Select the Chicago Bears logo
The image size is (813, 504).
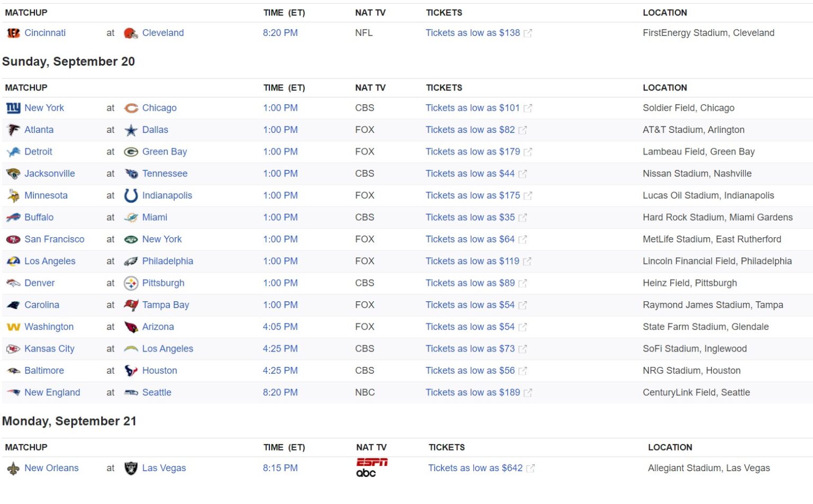click(x=130, y=108)
